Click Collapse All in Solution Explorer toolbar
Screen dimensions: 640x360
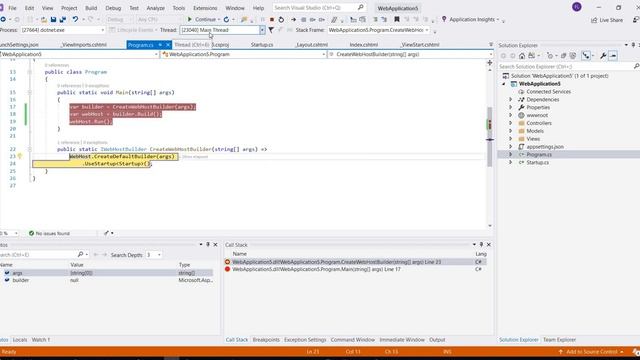[563, 56]
